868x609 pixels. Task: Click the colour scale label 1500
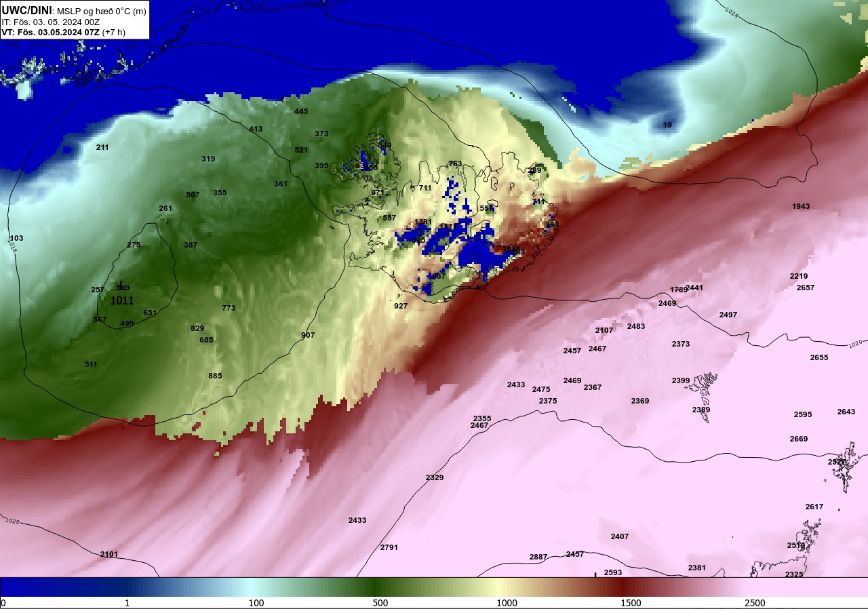631,603
